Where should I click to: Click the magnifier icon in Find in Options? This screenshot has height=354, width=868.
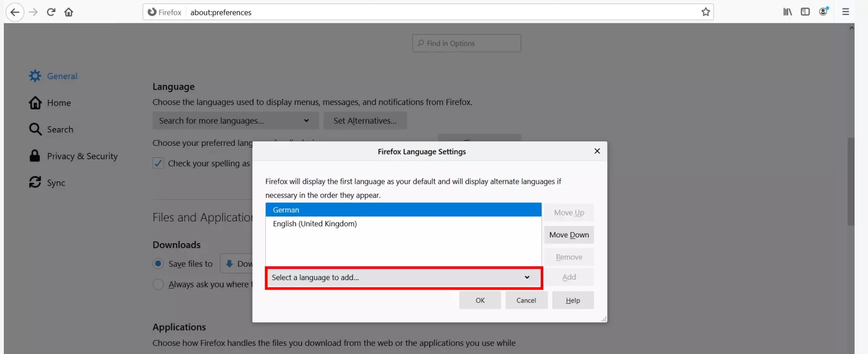pyautogui.click(x=421, y=43)
